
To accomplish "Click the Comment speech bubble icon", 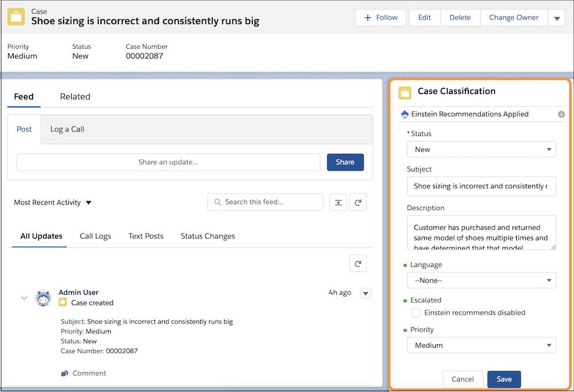I will coord(64,373).
